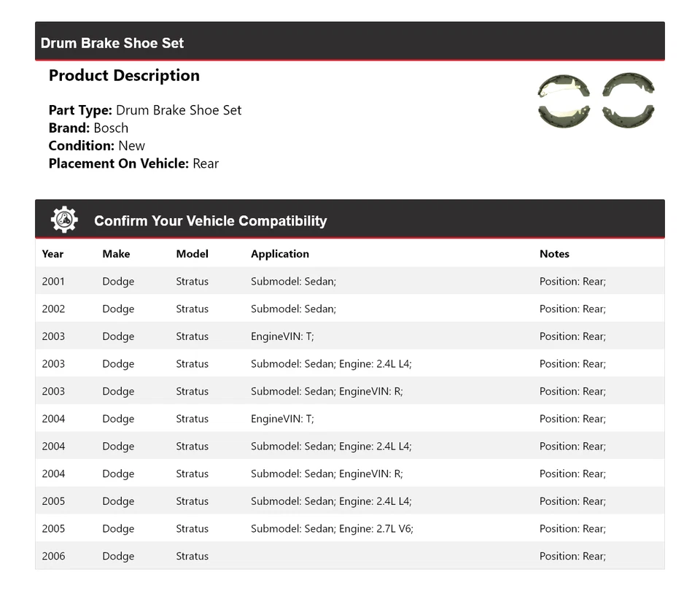Select the 2002 year cell

[53, 309]
